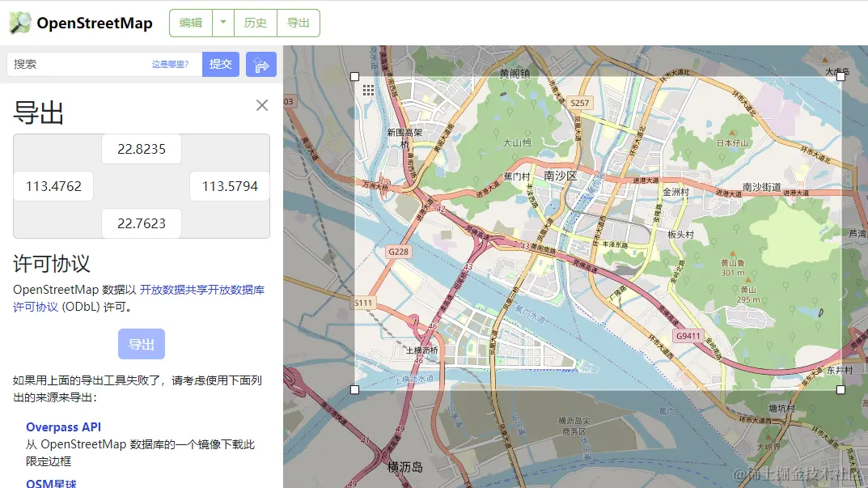868x488 pixels.
Task: Open the 历史 history tab
Action: pyautogui.click(x=255, y=23)
